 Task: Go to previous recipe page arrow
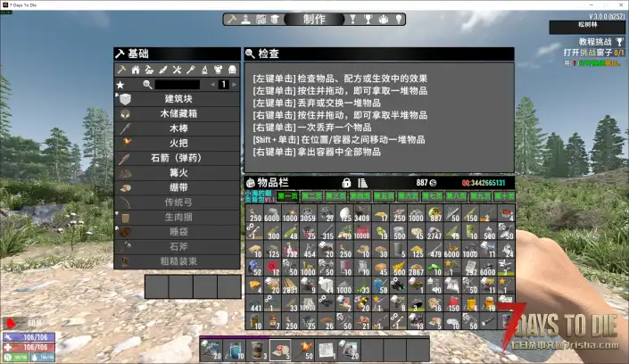[212, 84]
